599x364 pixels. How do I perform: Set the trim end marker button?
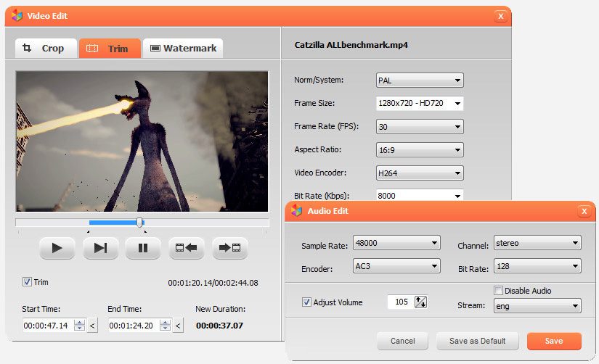tap(229, 248)
